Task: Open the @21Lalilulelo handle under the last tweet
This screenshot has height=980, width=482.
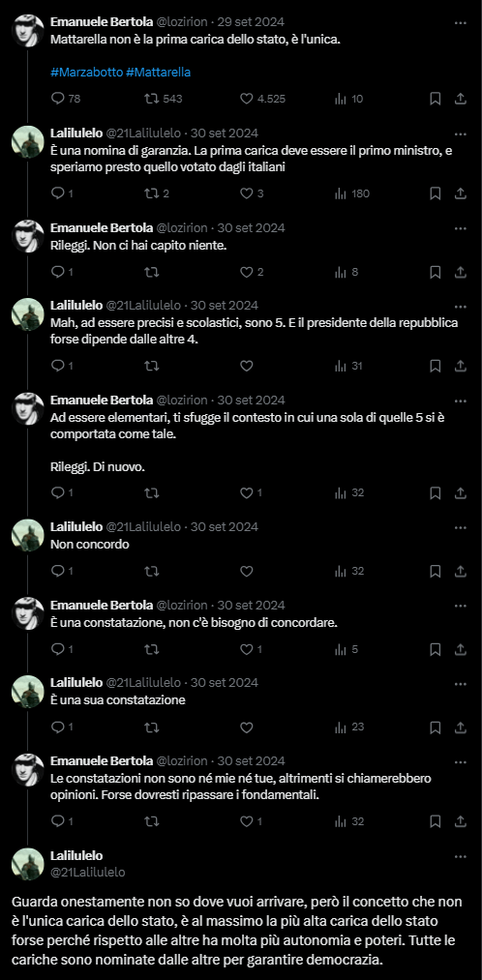Action: click(x=87, y=872)
